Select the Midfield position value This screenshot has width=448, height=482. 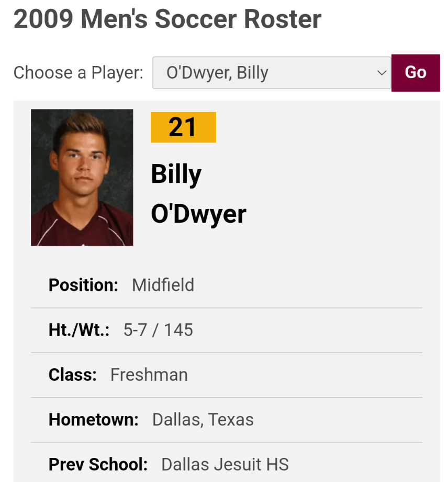[163, 285]
